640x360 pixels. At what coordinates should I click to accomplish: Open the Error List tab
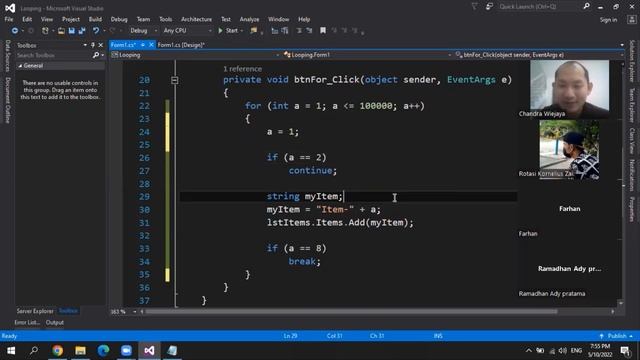coord(27,322)
